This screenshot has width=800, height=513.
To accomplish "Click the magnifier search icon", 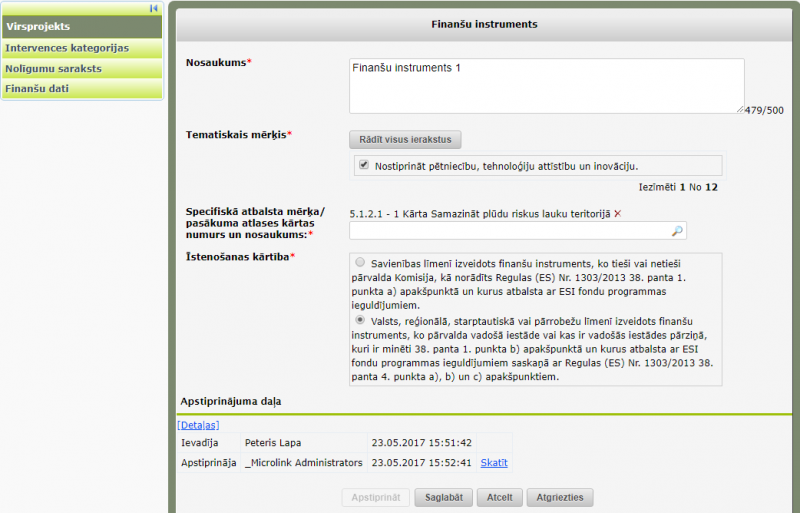I will [677, 231].
